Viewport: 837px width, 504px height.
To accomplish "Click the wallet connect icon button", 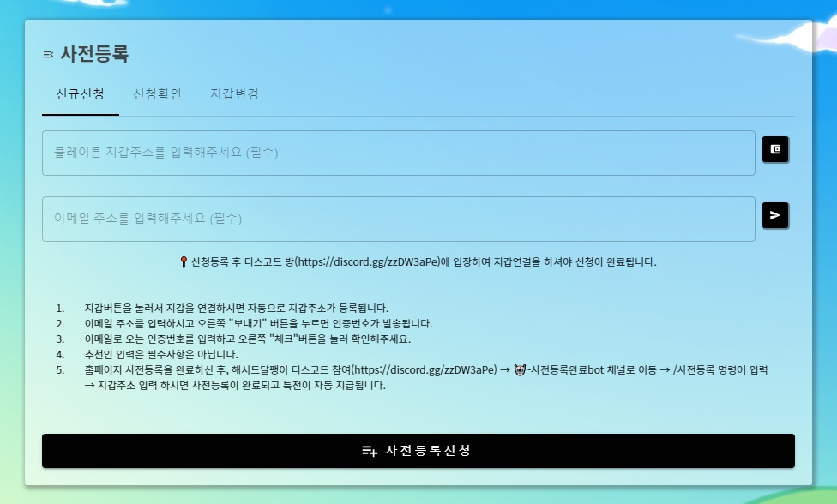I will pos(775,149).
